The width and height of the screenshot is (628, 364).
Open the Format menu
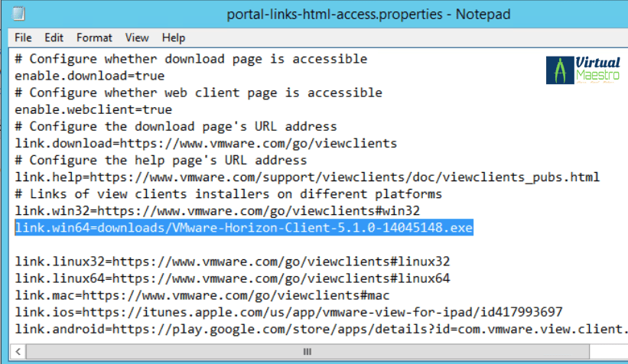(x=94, y=37)
